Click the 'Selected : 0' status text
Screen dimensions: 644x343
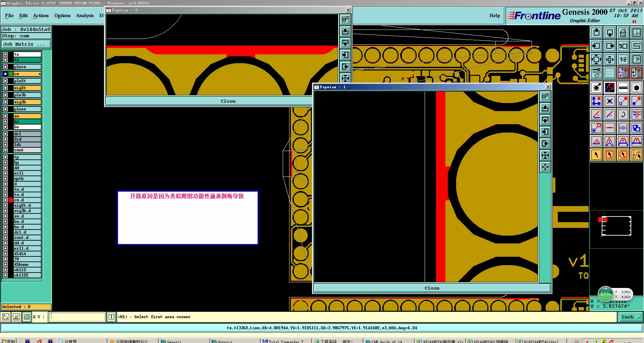pyautogui.click(x=16, y=307)
